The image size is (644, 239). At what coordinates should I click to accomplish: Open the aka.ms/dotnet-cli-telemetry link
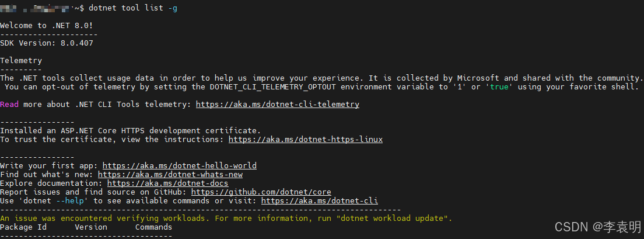(278, 105)
